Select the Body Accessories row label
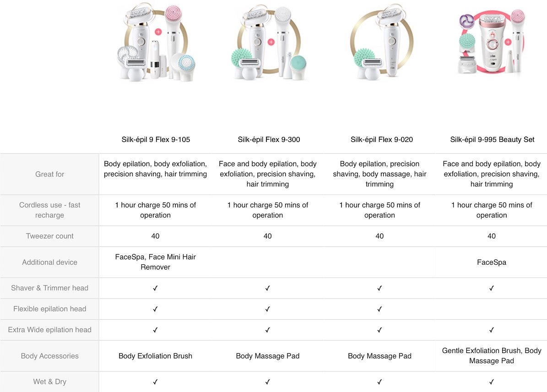The image size is (547, 392). point(49,356)
